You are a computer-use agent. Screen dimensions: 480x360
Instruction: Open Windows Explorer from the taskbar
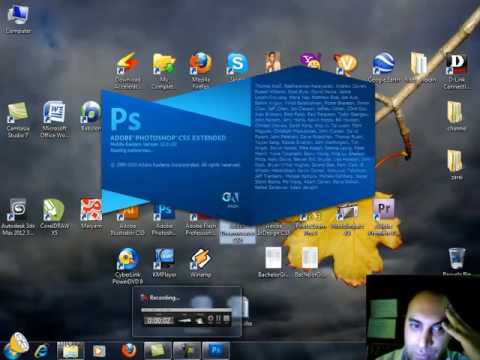pyautogui.click(x=70, y=350)
